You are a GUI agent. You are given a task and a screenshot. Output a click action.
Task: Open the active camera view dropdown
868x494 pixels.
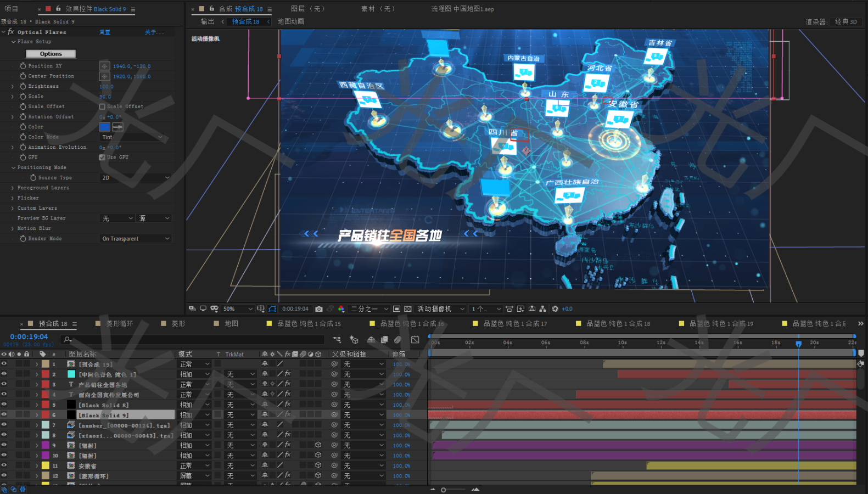click(x=441, y=309)
